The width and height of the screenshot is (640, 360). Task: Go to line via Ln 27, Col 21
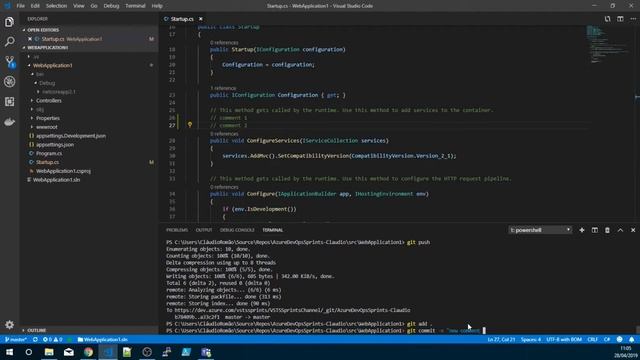[x=501, y=339]
